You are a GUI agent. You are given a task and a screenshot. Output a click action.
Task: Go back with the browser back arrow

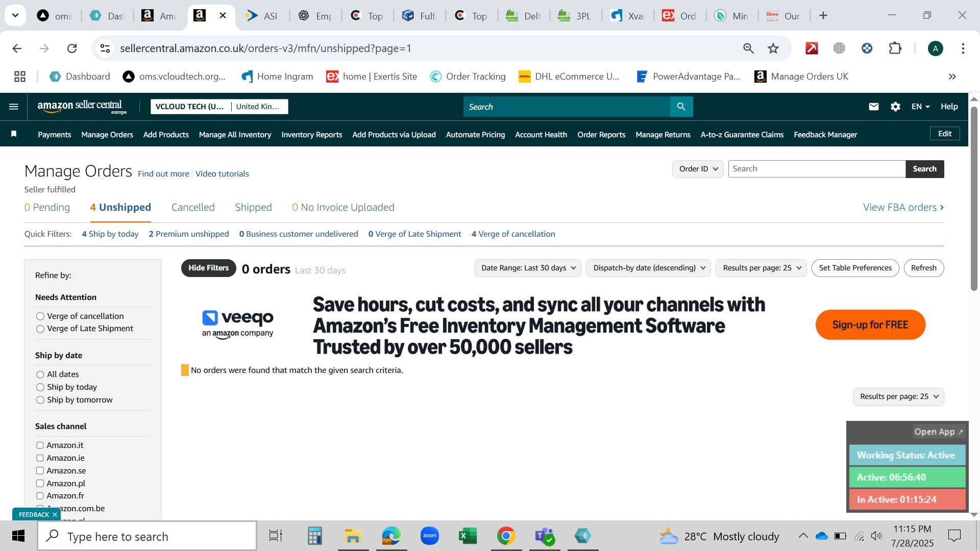click(x=17, y=48)
